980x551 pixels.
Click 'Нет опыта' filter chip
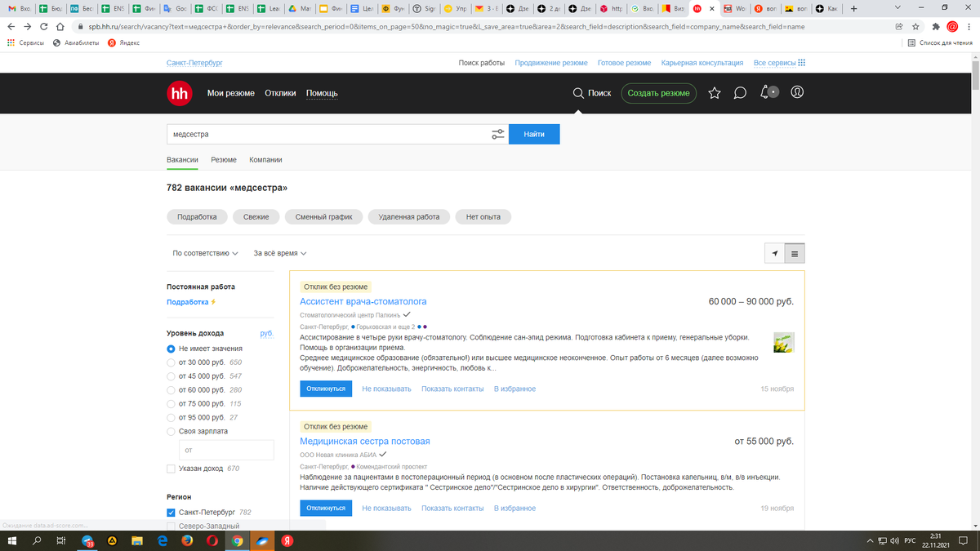coord(483,217)
